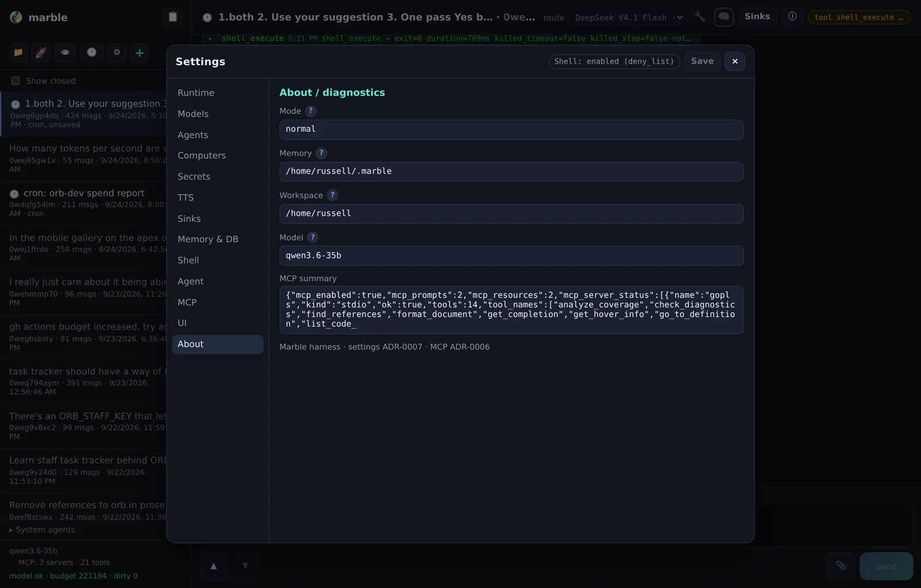Select the Sinks settings tab
The image size is (921, 588).
click(218, 219)
